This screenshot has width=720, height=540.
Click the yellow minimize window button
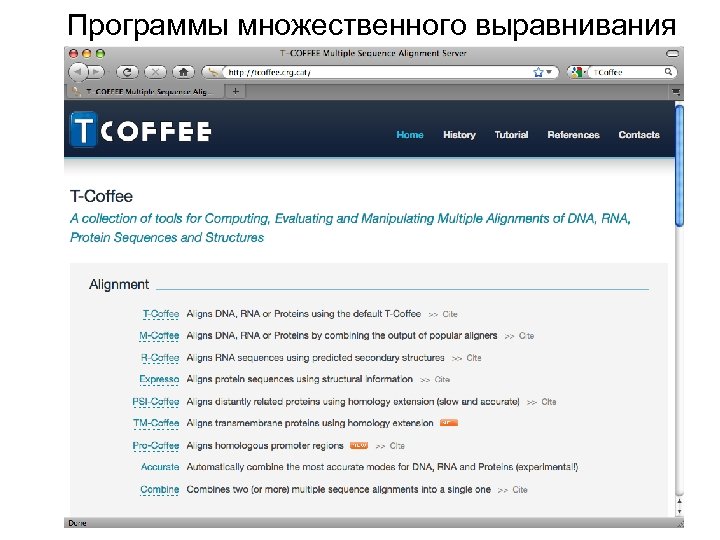(x=87, y=54)
